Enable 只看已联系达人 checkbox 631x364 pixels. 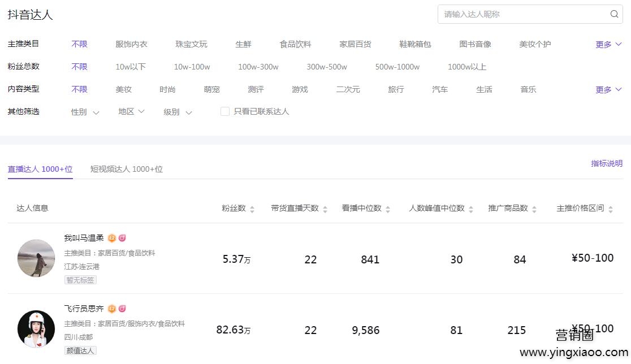[225, 112]
